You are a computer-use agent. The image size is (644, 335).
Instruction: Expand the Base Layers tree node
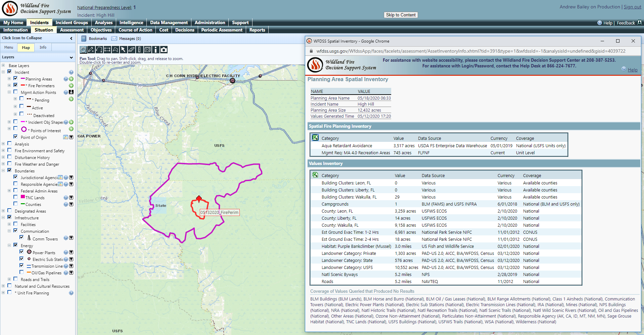(x=3, y=65)
